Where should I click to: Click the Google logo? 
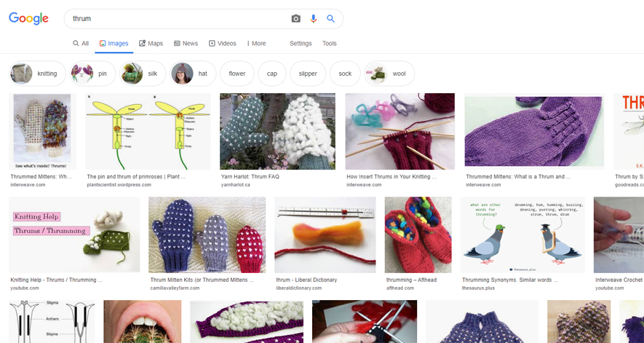tap(29, 18)
